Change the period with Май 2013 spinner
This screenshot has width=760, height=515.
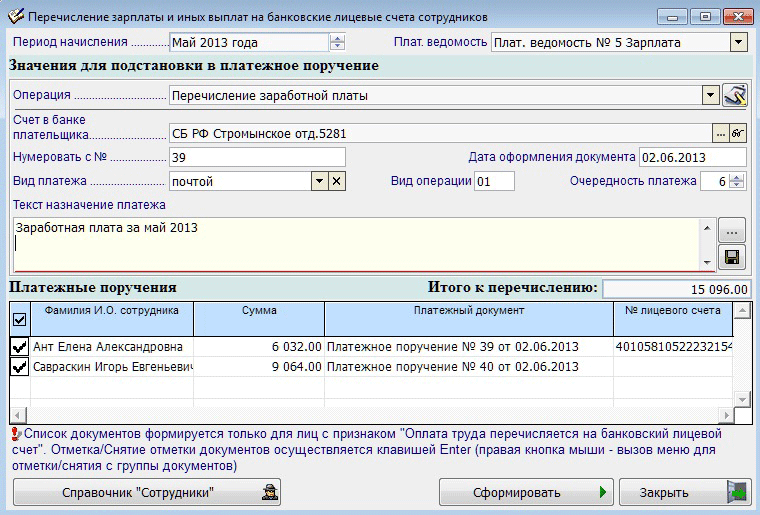337,42
